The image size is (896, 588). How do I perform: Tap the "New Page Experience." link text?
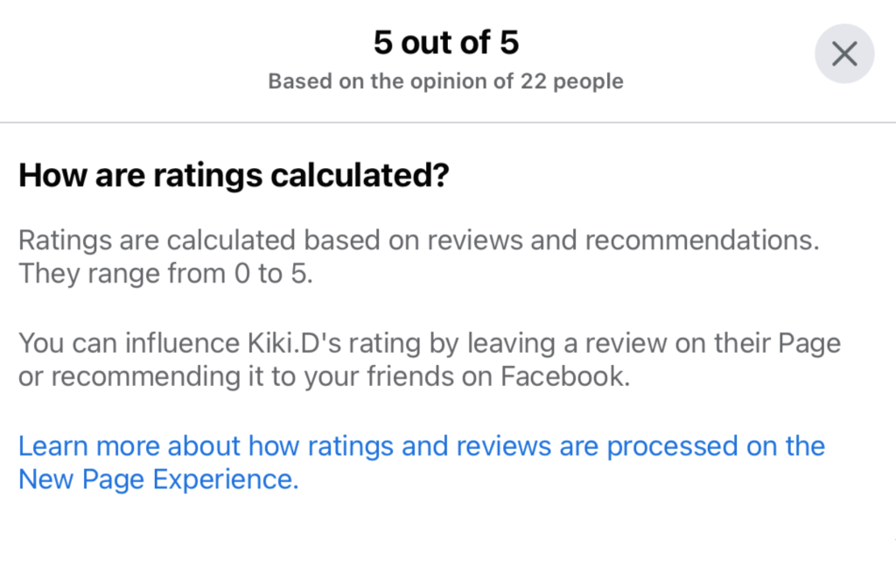pos(158,479)
